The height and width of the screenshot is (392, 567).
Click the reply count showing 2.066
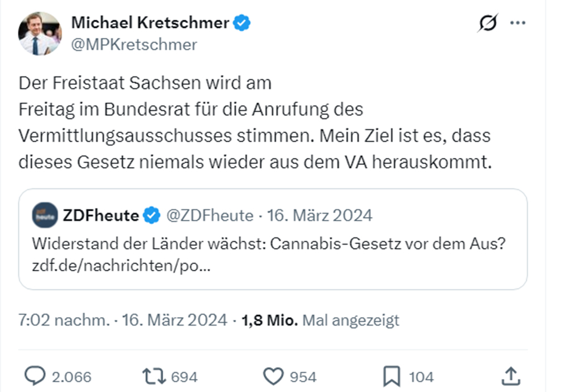72,376
